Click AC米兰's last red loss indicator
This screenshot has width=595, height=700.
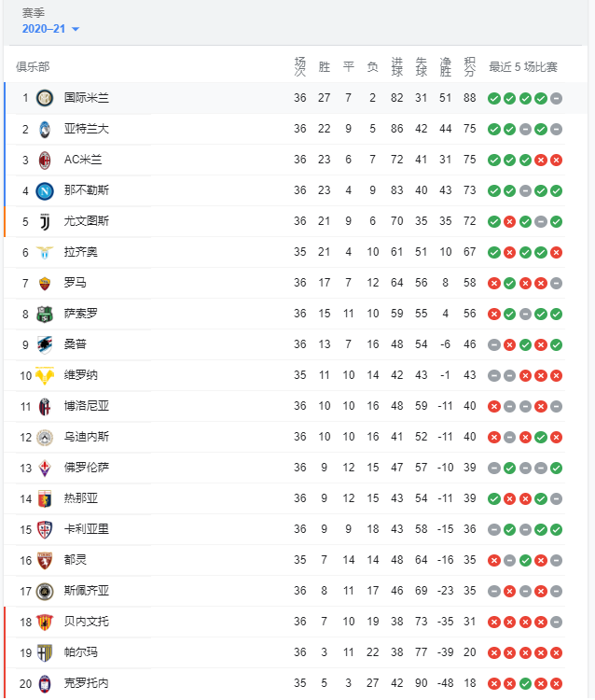tap(556, 160)
